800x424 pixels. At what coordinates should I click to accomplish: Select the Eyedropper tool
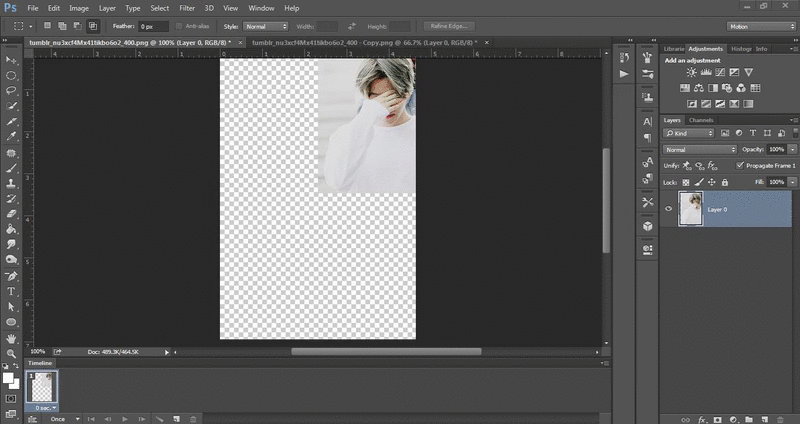[11, 136]
